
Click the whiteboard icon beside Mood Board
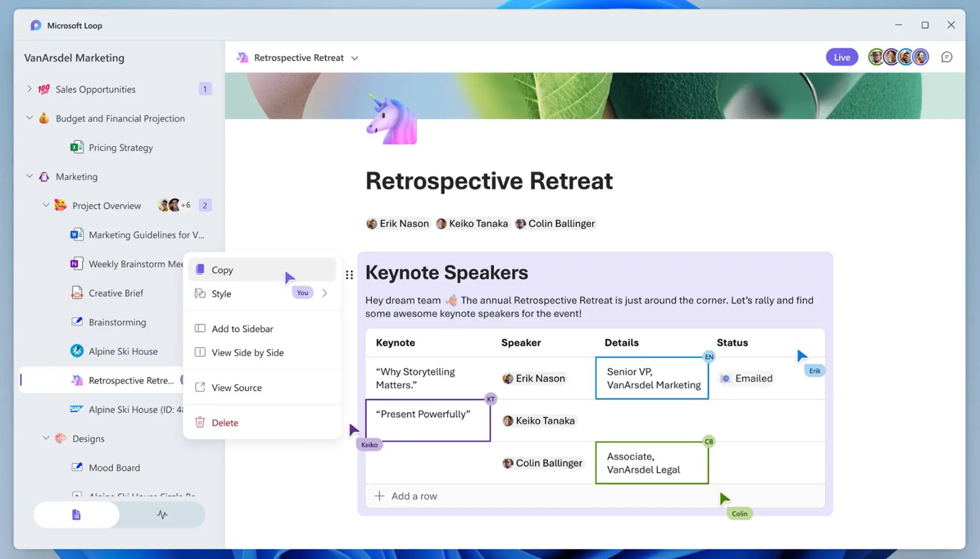pyautogui.click(x=77, y=467)
